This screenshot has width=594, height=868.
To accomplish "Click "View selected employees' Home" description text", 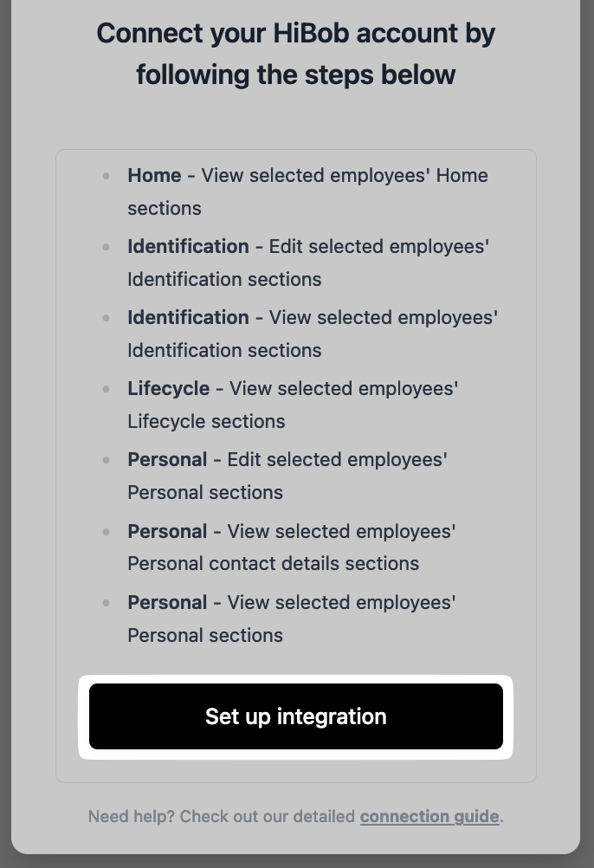I will click(x=345, y=175).
